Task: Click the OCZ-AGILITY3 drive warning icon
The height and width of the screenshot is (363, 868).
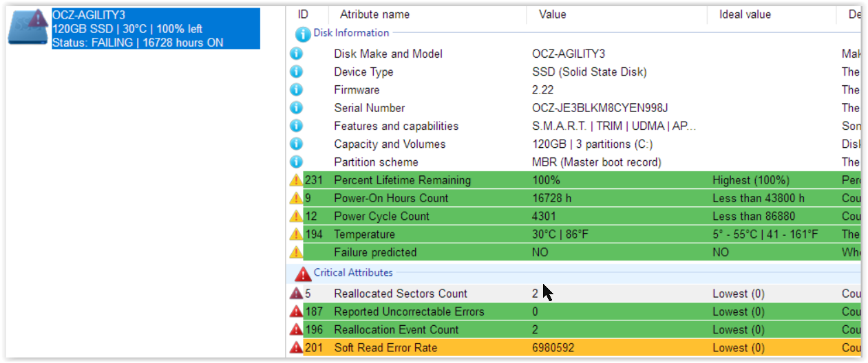Action: [x=29, y=27]
